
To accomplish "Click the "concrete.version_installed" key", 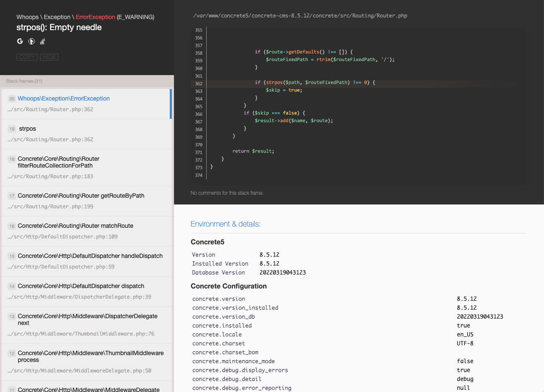I will pos(235,308).
